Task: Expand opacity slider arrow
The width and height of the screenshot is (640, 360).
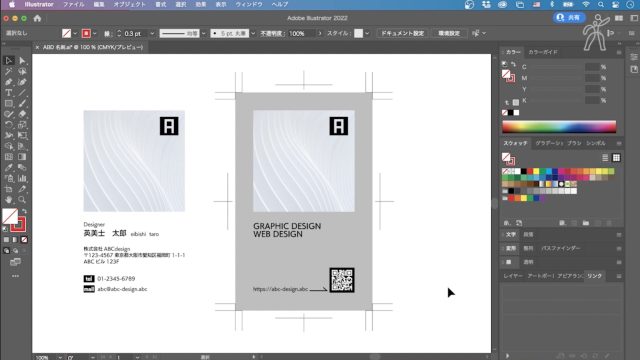Action: 320,33
